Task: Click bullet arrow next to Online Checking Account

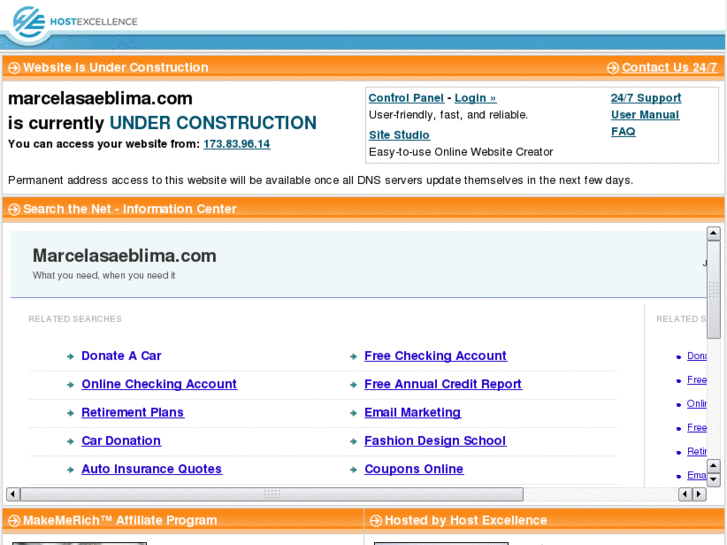Action: coord(70,385)
